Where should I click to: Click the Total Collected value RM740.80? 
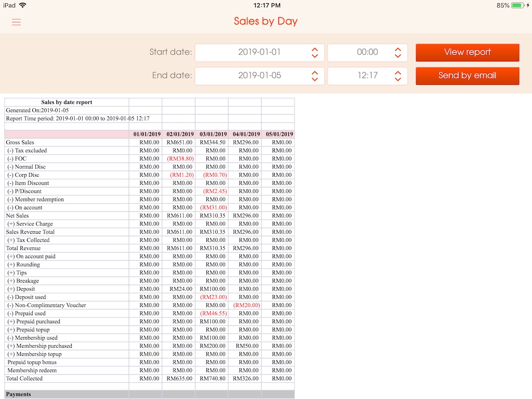tap(212, 379)
